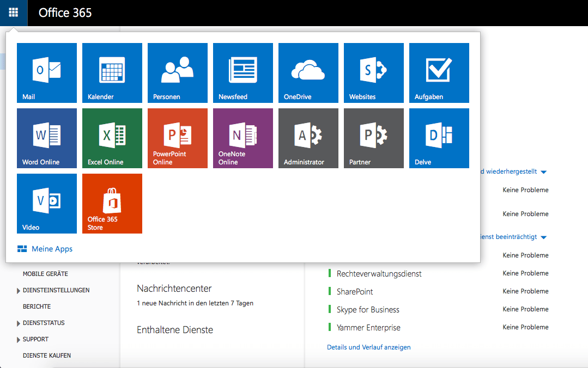Viewport: 588px width, 368px height.
Task: Open the Personen tile
Action: (x=177, y=73)
